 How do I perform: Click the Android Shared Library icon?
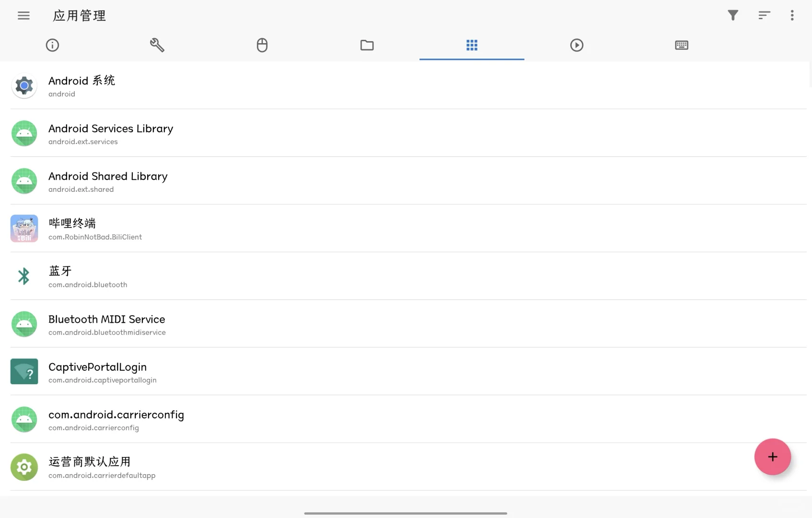(x=24, y=181)
